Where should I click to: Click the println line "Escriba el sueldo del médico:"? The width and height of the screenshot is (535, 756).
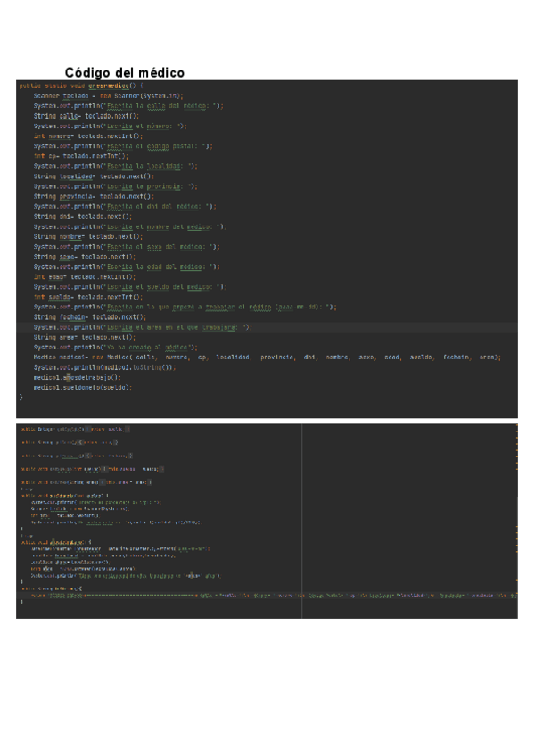(130, 287)
